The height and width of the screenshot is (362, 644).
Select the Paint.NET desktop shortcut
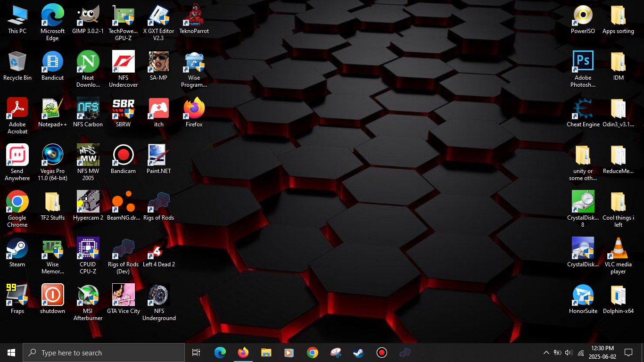click(x=158, y=156)
